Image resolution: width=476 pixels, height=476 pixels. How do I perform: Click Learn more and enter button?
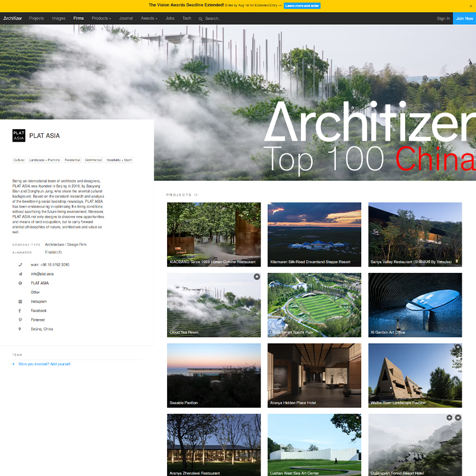pyautogui.click(x=302, y=6)
